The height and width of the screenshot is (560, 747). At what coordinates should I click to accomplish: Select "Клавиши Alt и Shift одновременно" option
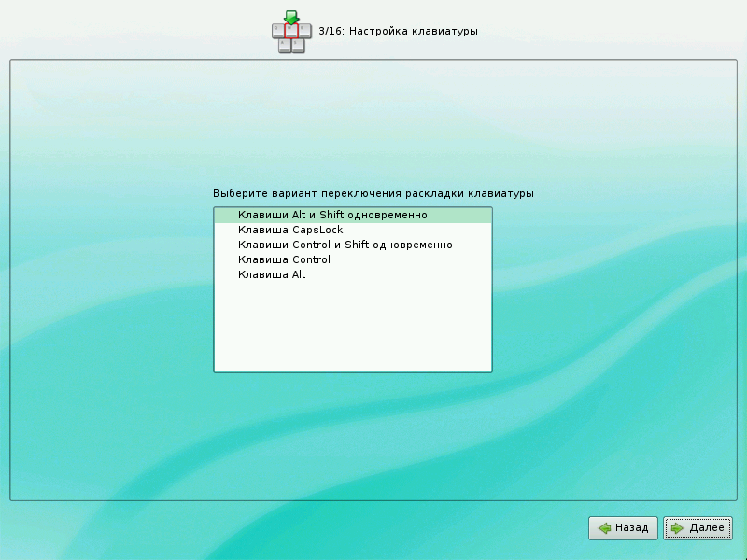(x=332, y=215)
